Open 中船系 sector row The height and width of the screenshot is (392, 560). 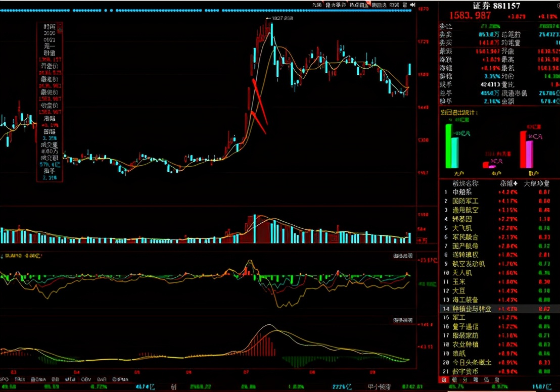[500, 192]
